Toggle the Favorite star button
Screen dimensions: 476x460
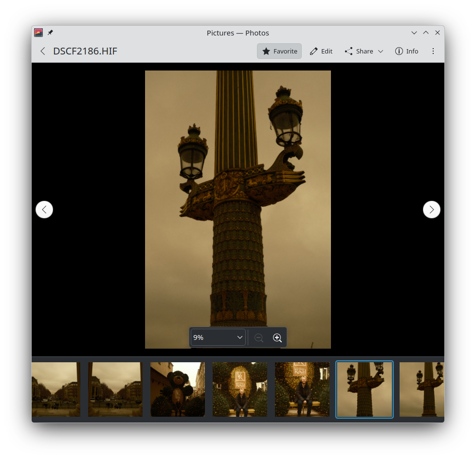click(279, 51)
